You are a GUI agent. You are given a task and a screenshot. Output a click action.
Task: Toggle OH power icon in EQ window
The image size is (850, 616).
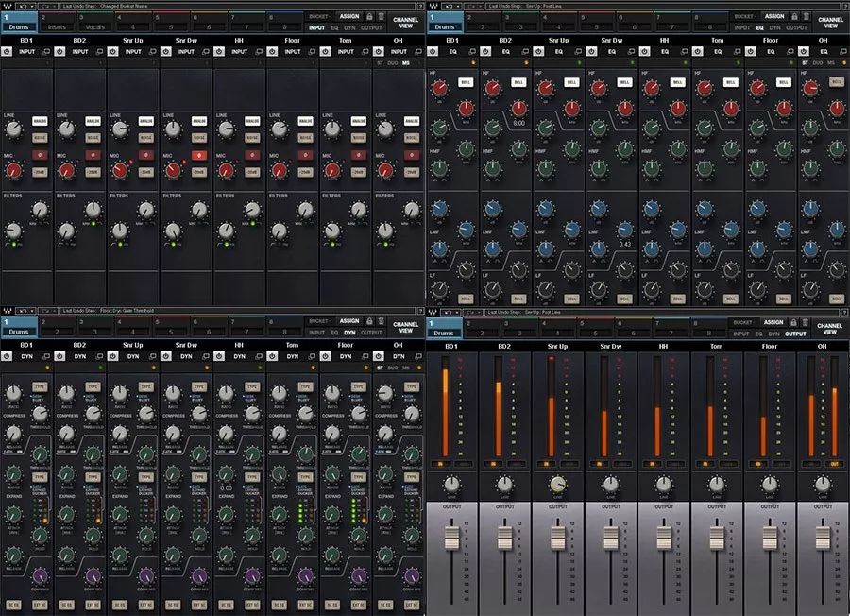(x=804, y=52)
